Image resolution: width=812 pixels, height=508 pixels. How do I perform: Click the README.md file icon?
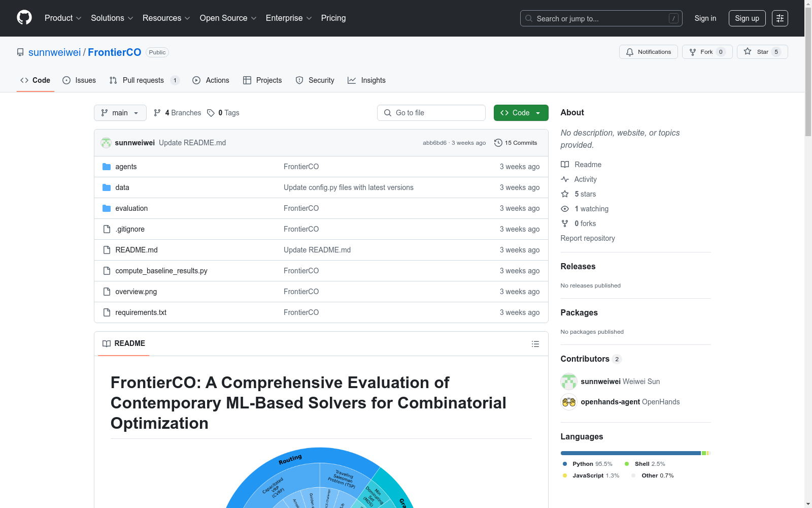coord(107,250)
